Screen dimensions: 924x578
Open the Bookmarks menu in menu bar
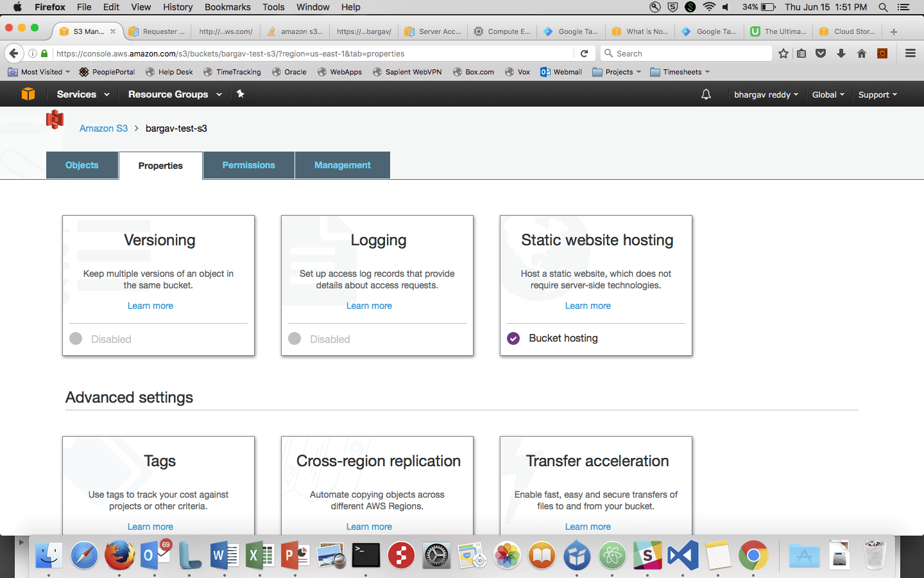click(228, 7)
